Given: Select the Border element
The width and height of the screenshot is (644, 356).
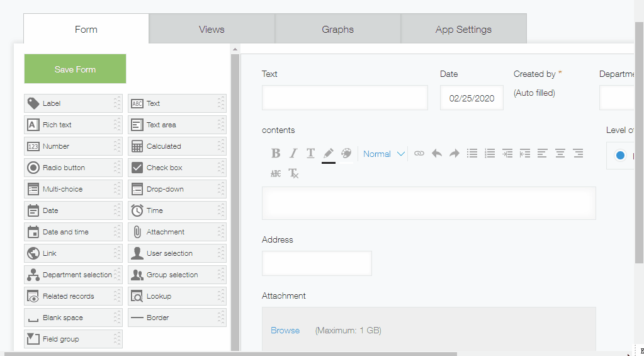Looking at the screenshot, I should tap(177, 318).
